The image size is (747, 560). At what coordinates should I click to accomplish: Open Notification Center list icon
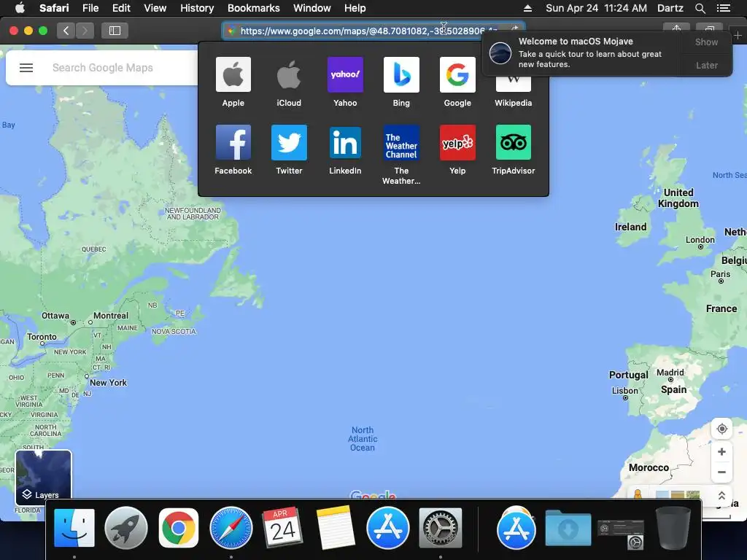(723, 8)
